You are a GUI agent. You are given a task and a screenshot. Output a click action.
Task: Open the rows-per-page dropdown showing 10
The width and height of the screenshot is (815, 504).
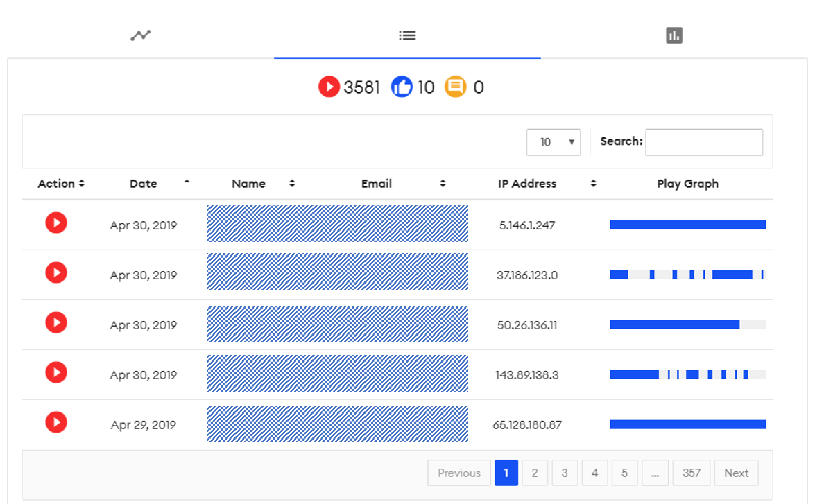click(x=553, y=142)
